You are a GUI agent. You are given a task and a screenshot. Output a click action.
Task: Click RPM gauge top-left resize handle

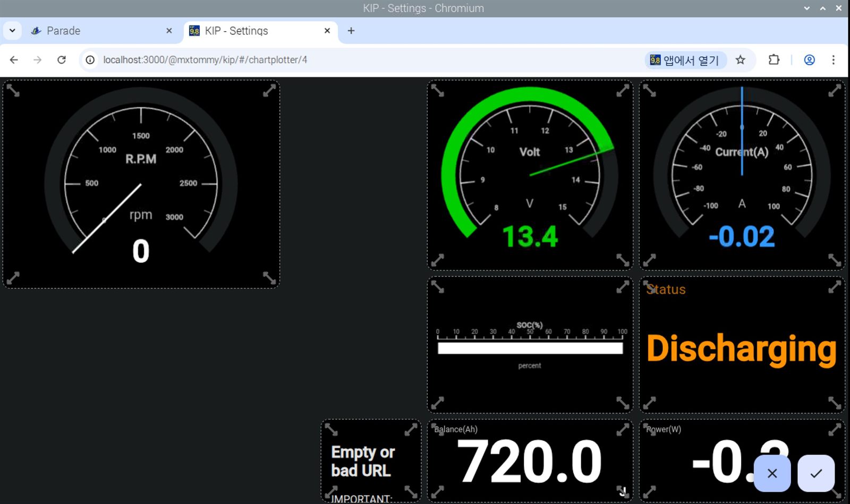click(x=13, y=91)
